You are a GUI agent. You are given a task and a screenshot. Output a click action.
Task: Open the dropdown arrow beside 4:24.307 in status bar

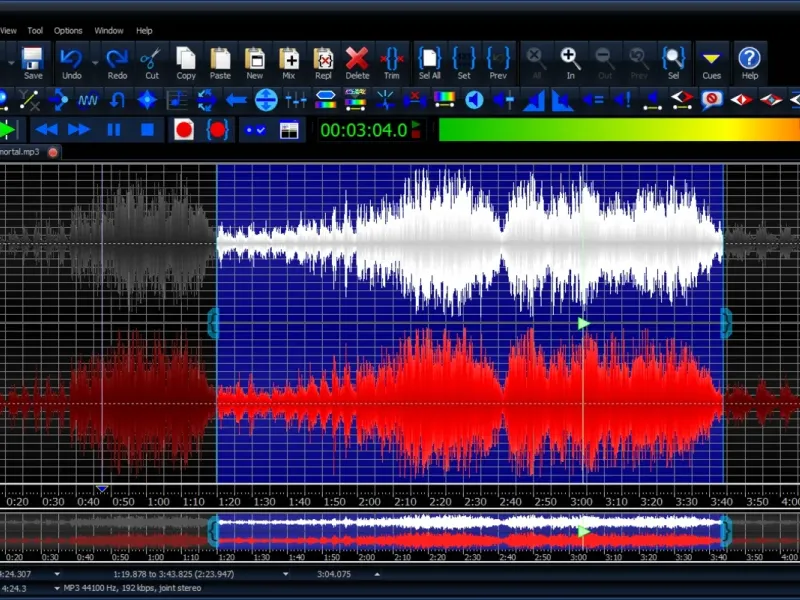coord(57,575)
